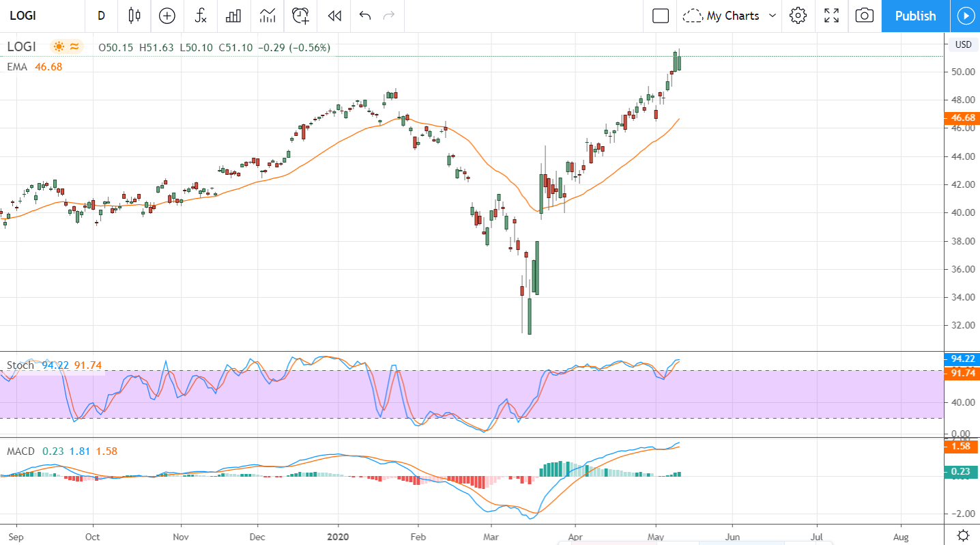
Task: Click the USD currency label
Action: pos(963,44)
